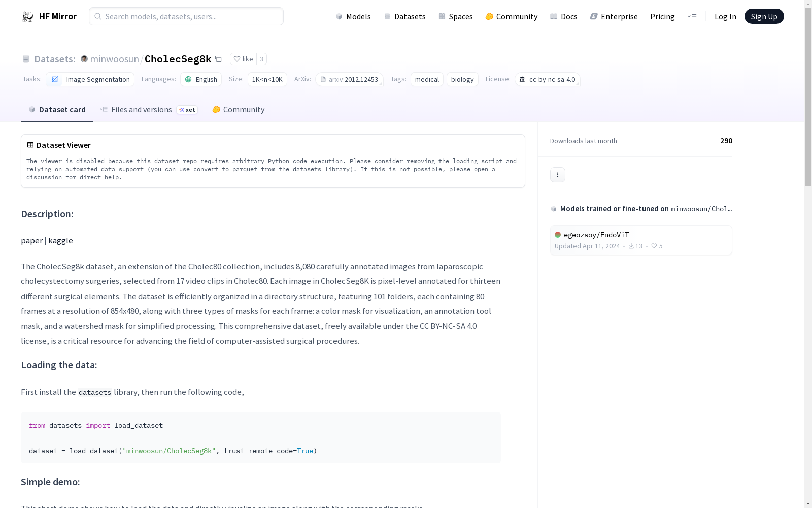Select the English language tag
The image size is (812, 508).
point(201,79)
